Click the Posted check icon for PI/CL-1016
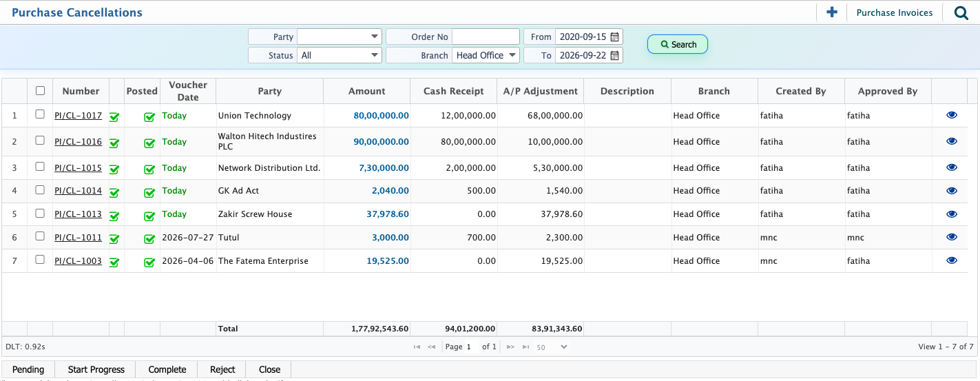The height and width of the screenshot is (381, 980). (x=149, y=143)
